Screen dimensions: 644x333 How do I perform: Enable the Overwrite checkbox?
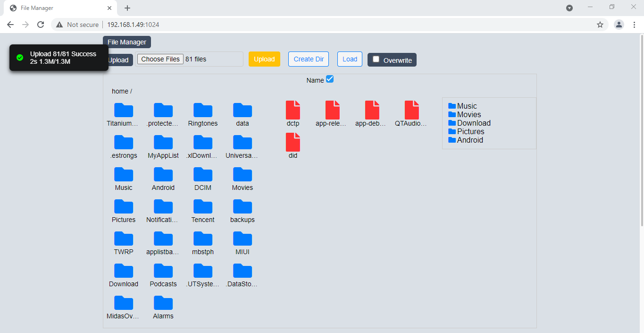(x=376, y=59)
